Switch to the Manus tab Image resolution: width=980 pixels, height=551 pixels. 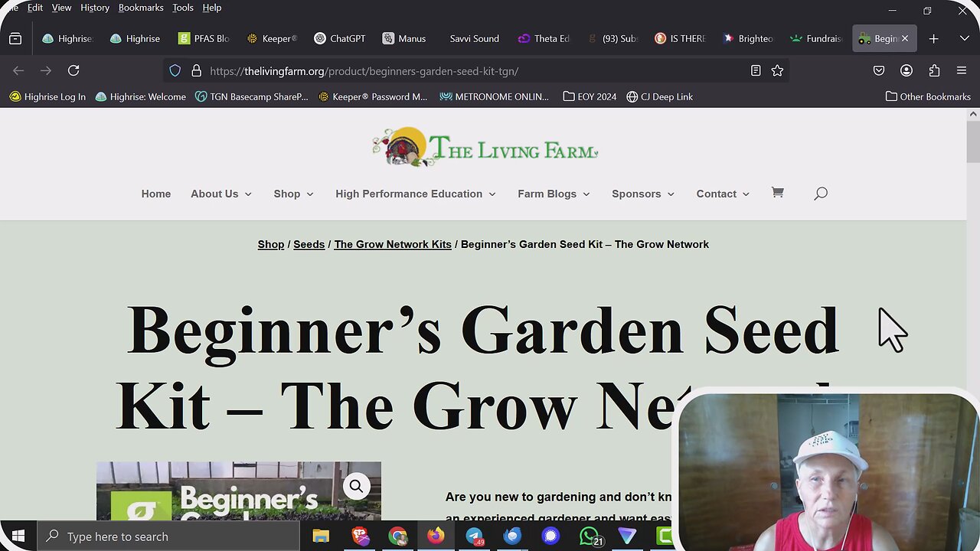pos(405,38)
